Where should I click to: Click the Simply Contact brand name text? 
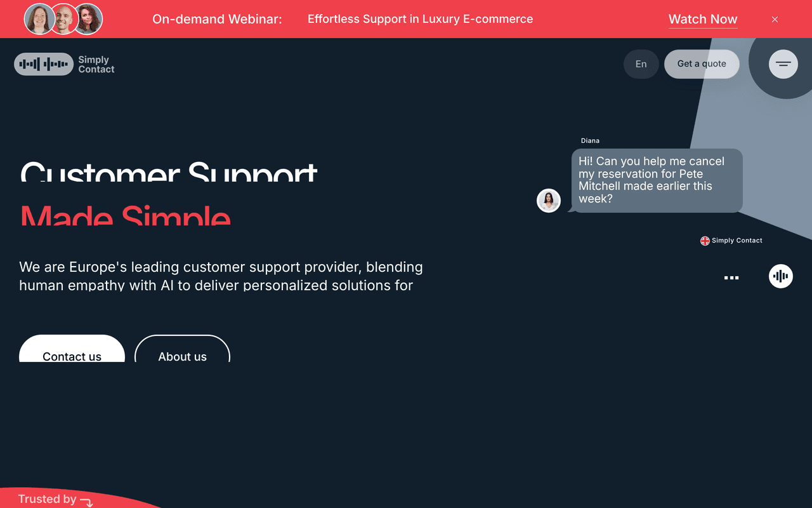point(96,64)
